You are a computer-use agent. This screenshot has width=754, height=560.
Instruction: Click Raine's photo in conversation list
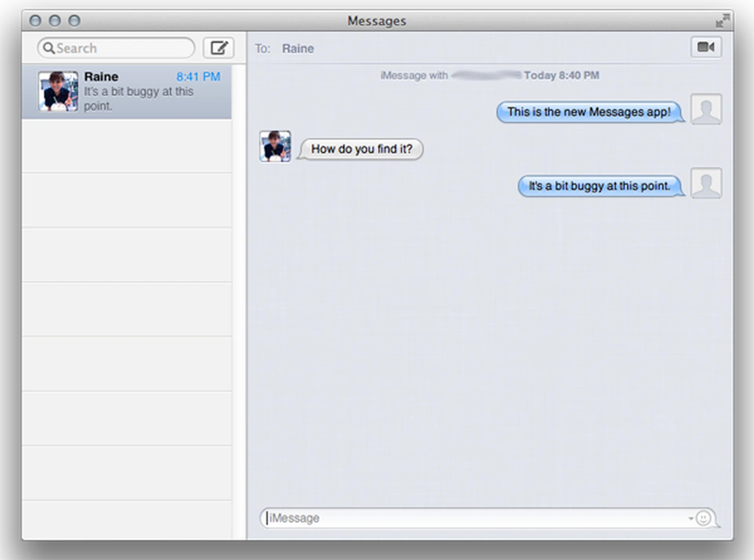point(58,91)
